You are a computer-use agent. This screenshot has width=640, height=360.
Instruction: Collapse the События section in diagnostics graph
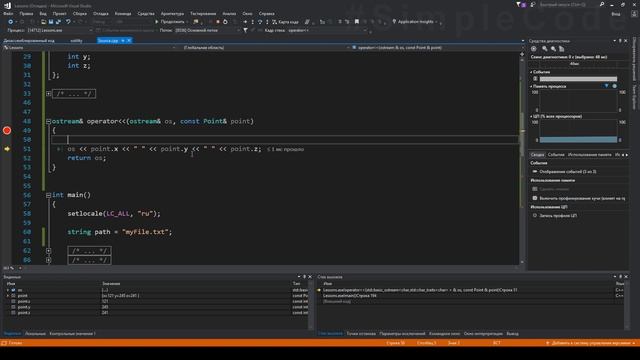[531, 72]
